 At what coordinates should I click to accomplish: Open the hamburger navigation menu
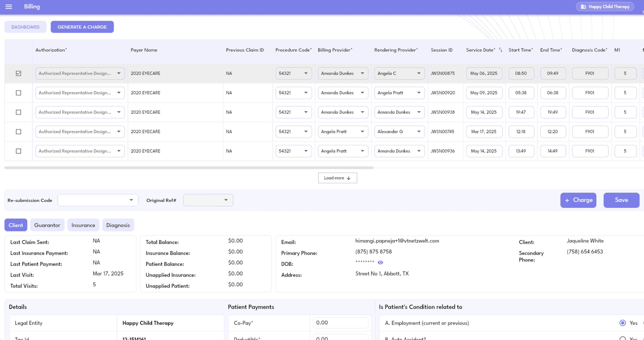(9, 7)
